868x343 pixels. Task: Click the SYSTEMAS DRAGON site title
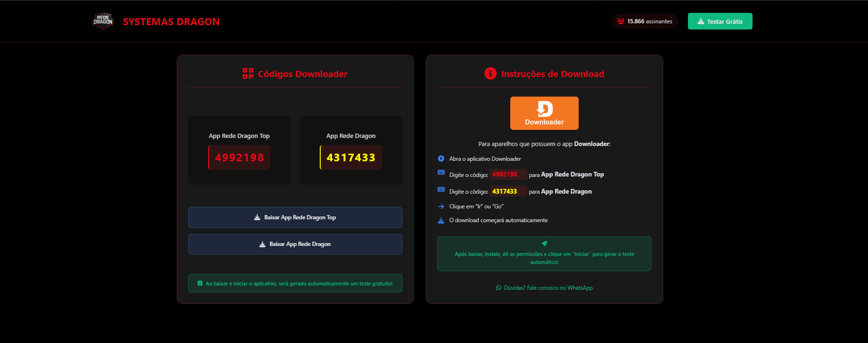pyautogui.click(x=171, y=22)
